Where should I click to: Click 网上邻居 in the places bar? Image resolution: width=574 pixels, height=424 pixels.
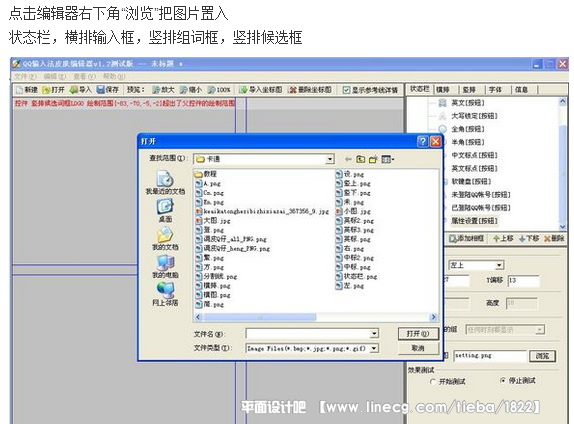pos(165,294)
